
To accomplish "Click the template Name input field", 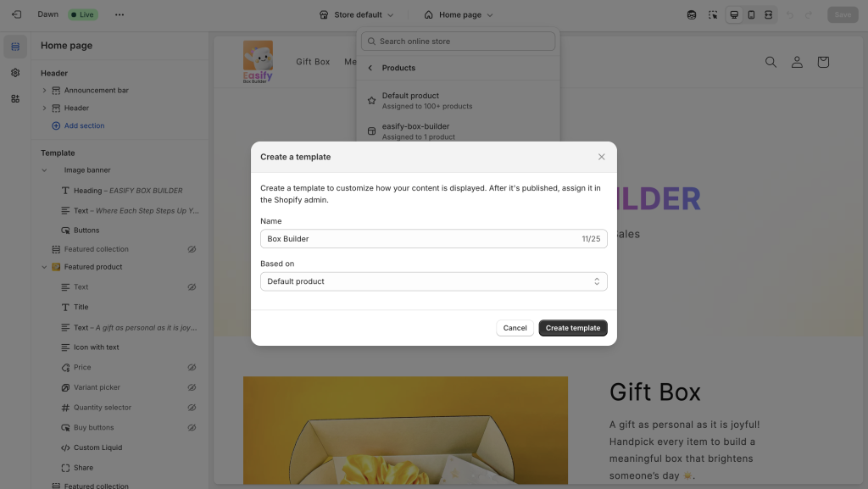I will 433,239.
